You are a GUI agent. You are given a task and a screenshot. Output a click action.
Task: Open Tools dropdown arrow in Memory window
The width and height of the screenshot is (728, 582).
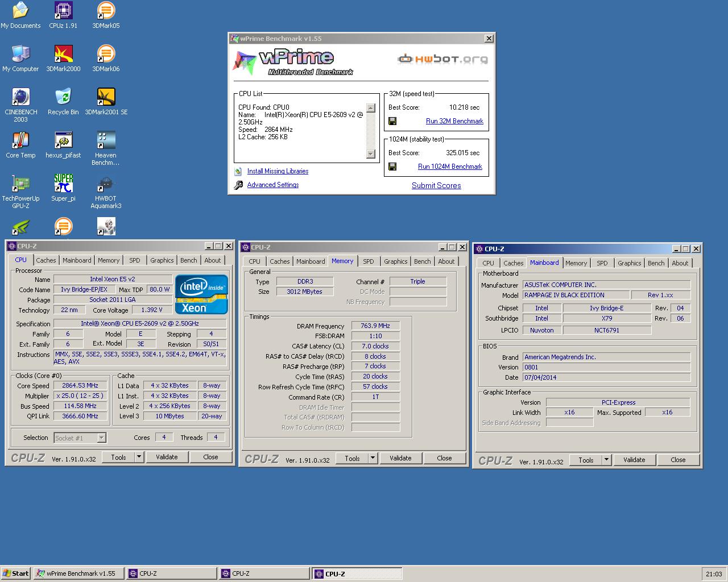point(373,458)
